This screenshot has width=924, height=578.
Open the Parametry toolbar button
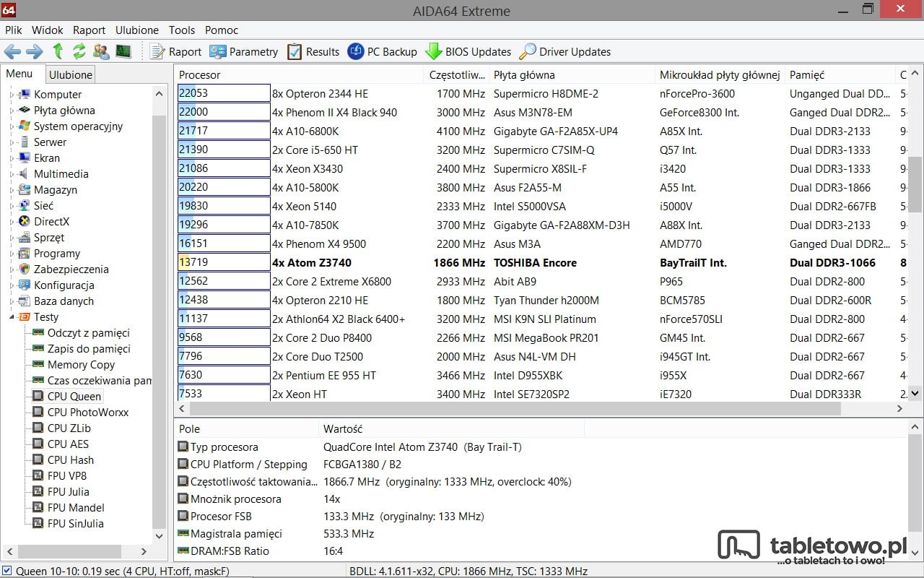[244, 51]
